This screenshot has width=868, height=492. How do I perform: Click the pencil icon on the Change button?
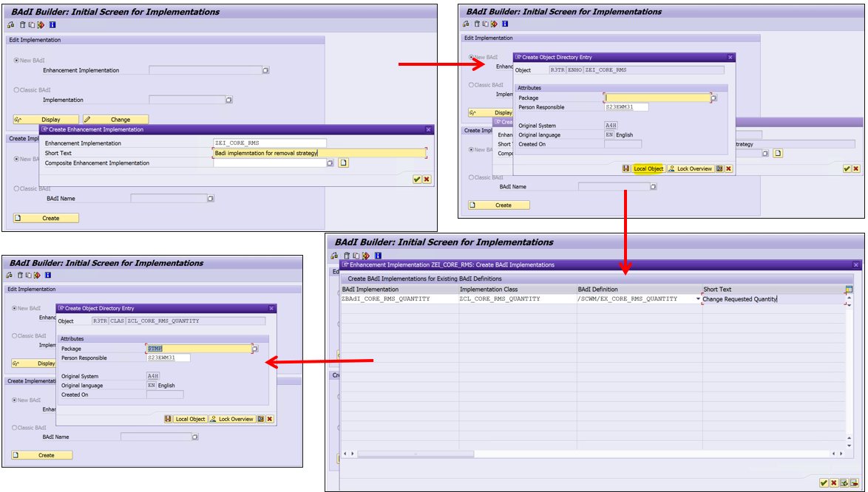pos(87,119)
